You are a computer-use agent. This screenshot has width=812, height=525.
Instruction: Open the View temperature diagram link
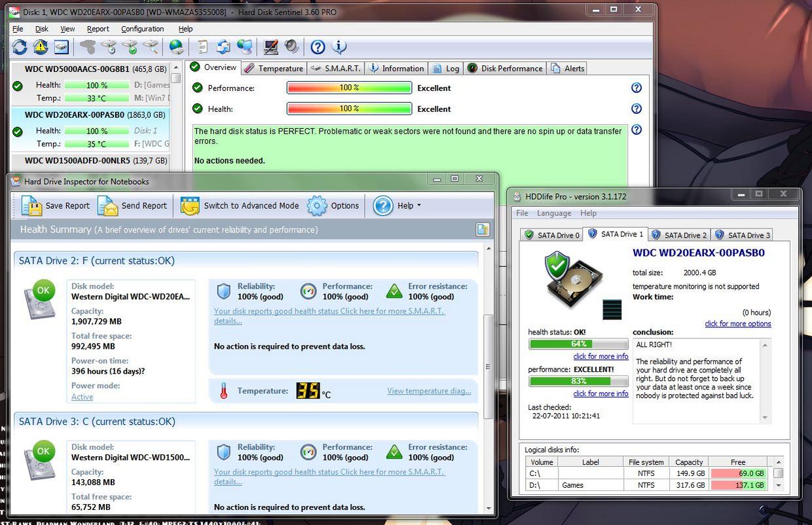click(x=429, y=391)
